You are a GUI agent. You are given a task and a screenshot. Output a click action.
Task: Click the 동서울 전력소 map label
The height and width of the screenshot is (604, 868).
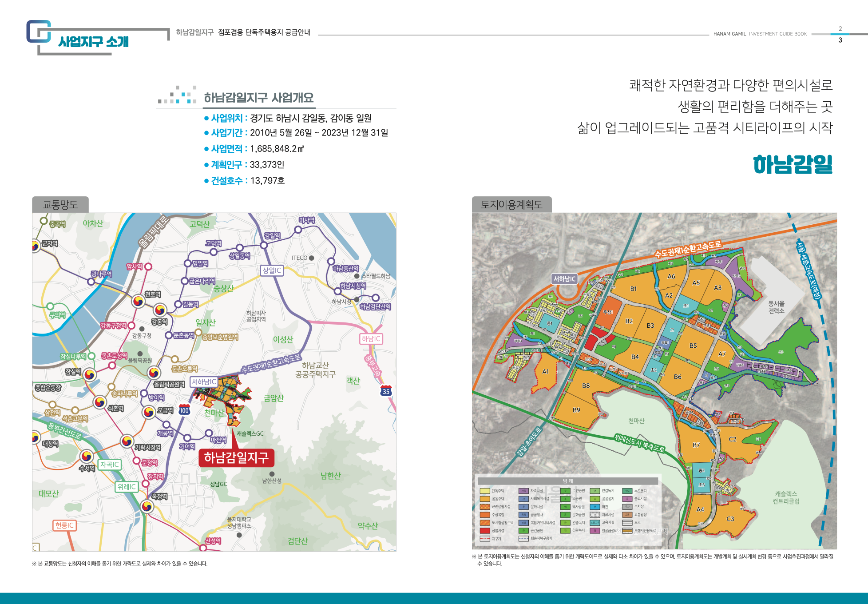tap(777, 307)
